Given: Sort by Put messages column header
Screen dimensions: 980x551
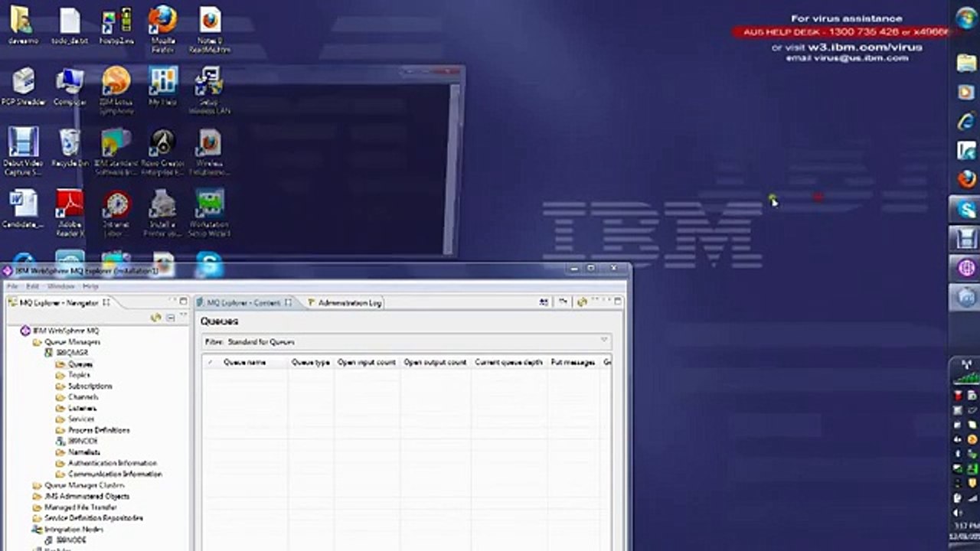Looking at the screenshot, I should click(573, 362).
